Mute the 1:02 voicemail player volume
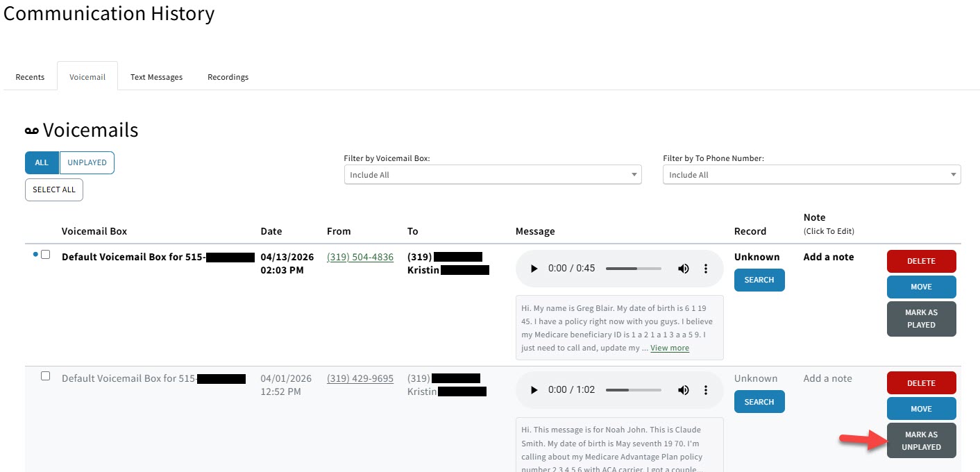 684,390
